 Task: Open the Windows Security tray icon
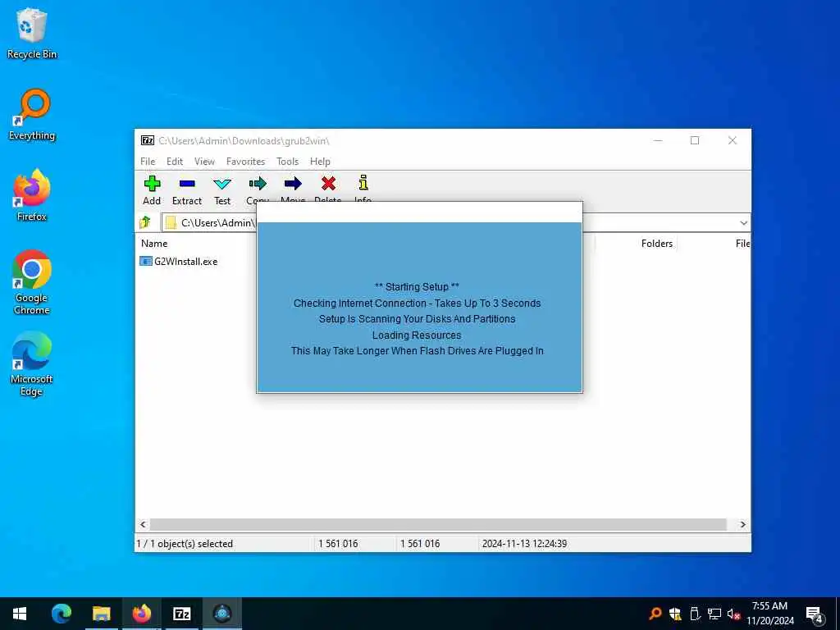[x=675, y=614]
